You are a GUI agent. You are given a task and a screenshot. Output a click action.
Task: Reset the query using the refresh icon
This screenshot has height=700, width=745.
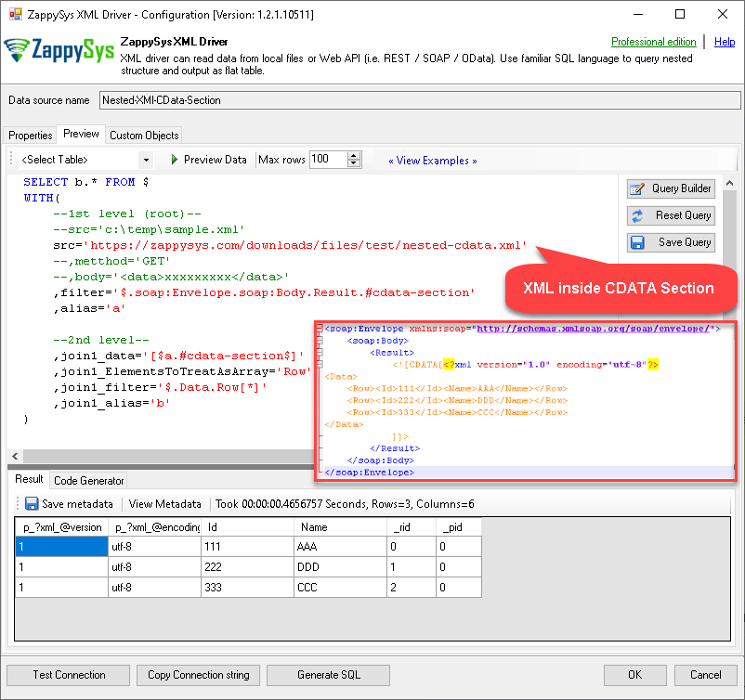(x=670, y=215)
